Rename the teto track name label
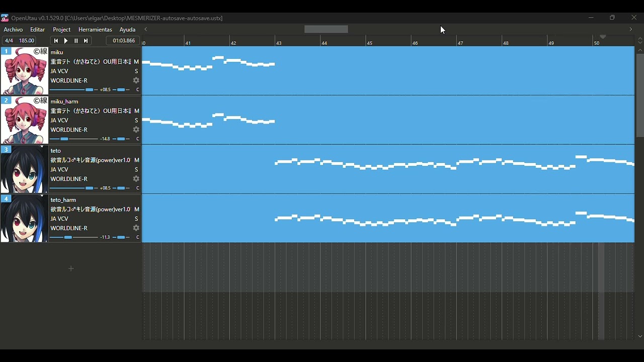Viewport: 644px width, 362px height. pos(56,151)
